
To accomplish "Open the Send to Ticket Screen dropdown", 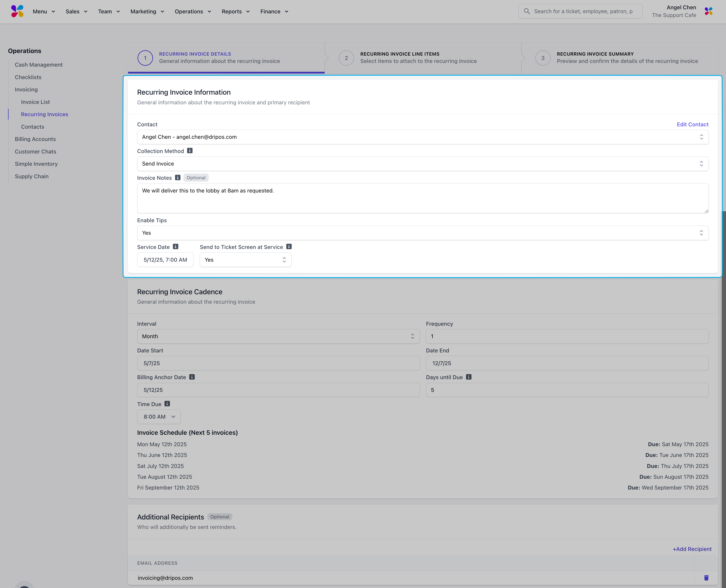I will [x=245, y=260].
